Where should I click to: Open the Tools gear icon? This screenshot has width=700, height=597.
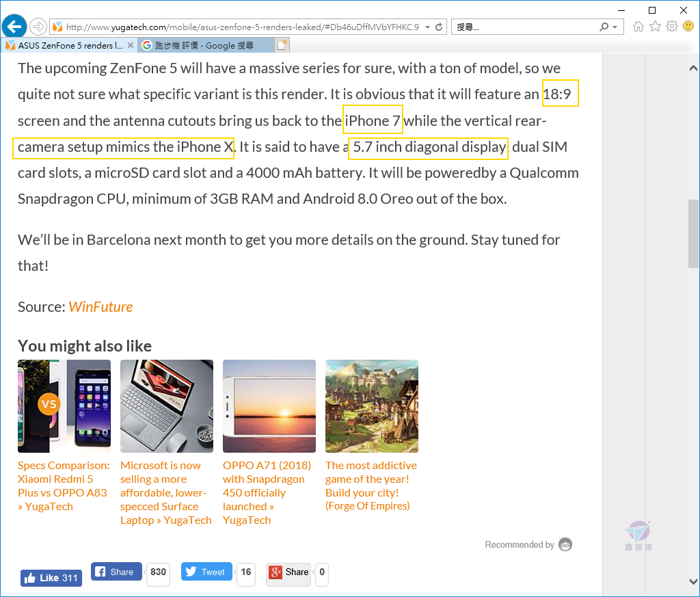click(672, 27)
